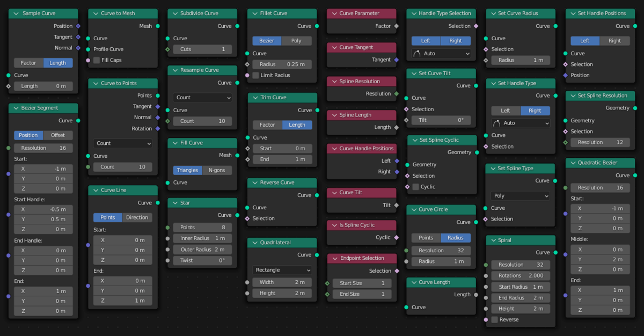Select Length mode in Sample Curve
The image size is (644, 336).
click(58, 63)
